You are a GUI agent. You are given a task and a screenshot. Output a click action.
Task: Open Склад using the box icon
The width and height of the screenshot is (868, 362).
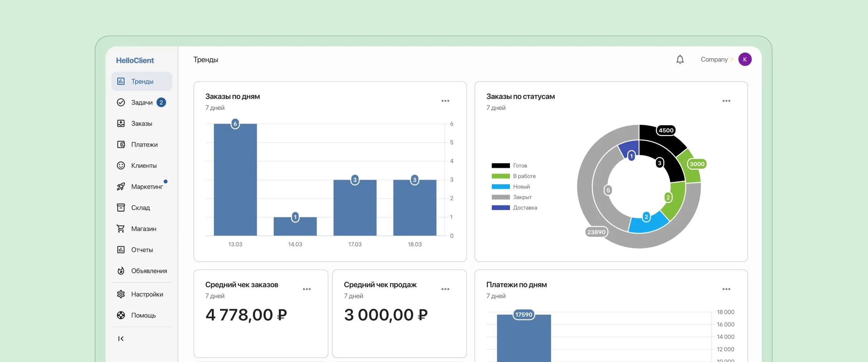[x=121, y=207]
